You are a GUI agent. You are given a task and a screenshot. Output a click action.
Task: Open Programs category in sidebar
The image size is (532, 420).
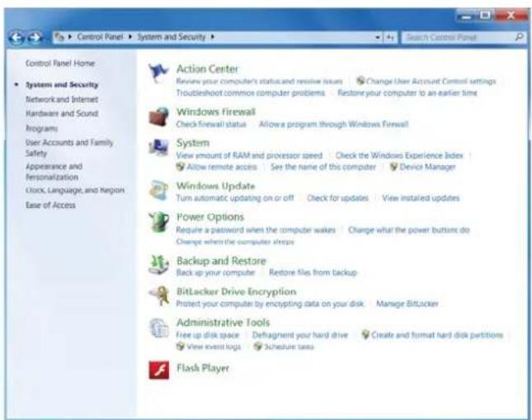tap(41, 129)
